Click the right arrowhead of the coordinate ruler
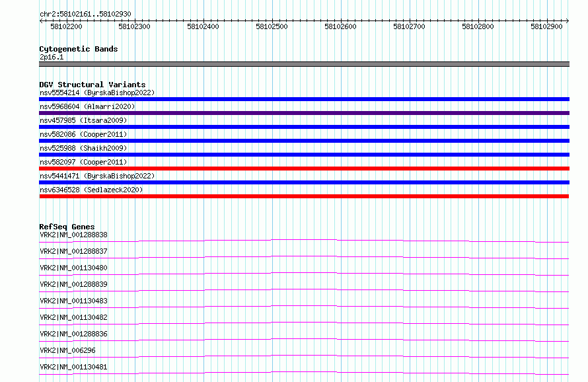 click(x=568, y=20)
